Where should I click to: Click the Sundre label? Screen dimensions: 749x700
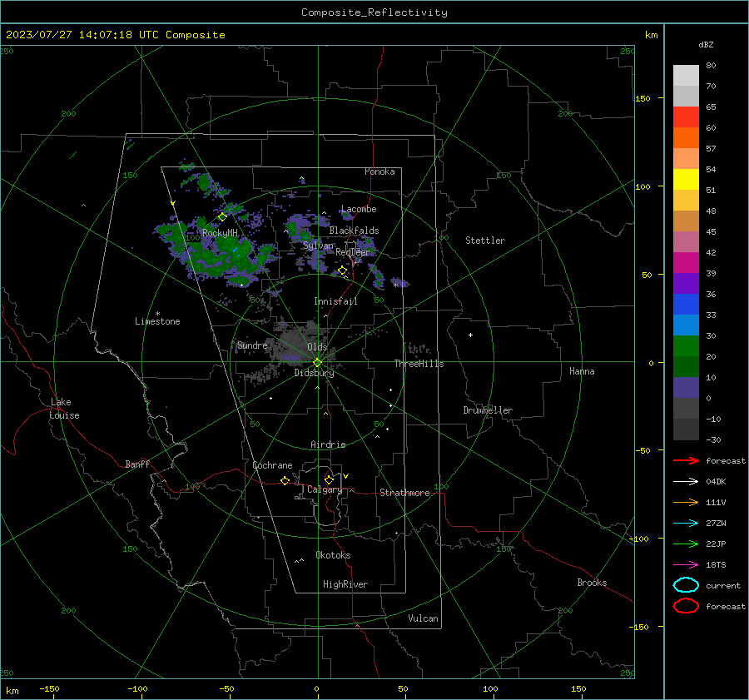click(252, 345)
